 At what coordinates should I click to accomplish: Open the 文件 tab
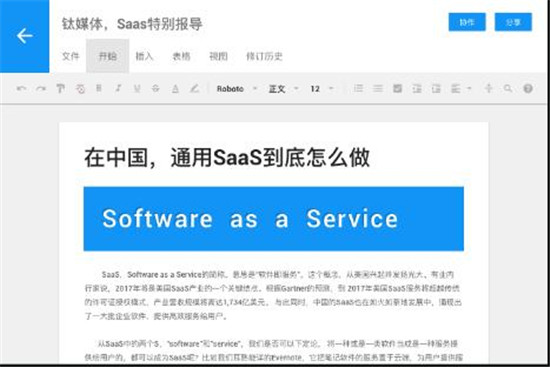pos(71,56)
